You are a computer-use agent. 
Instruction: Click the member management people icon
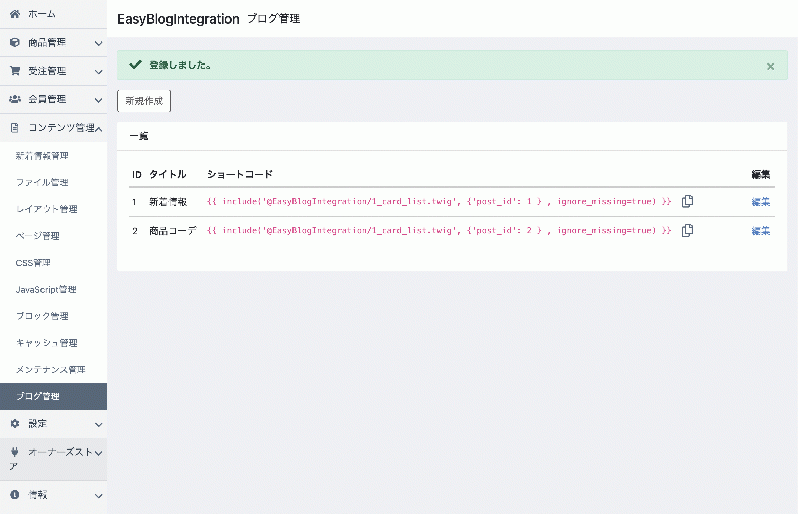(x=14, y=99)
